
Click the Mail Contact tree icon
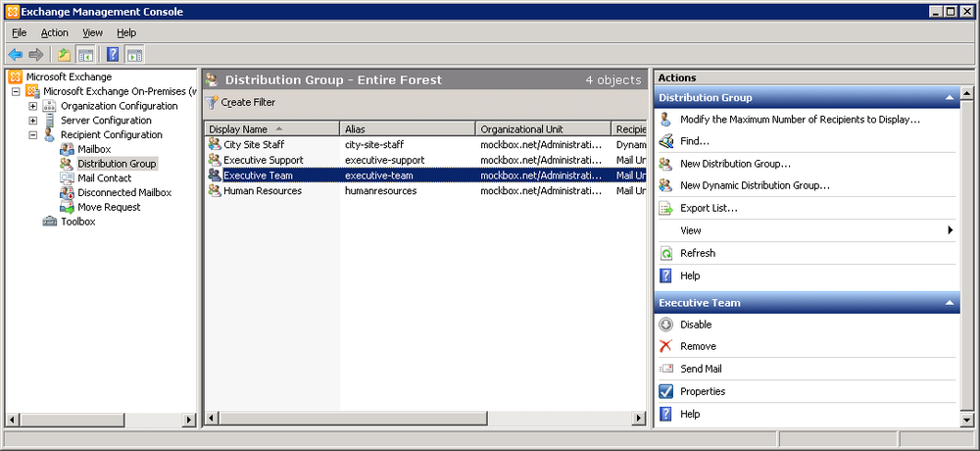pyautogui.click(x=67, y=177)
